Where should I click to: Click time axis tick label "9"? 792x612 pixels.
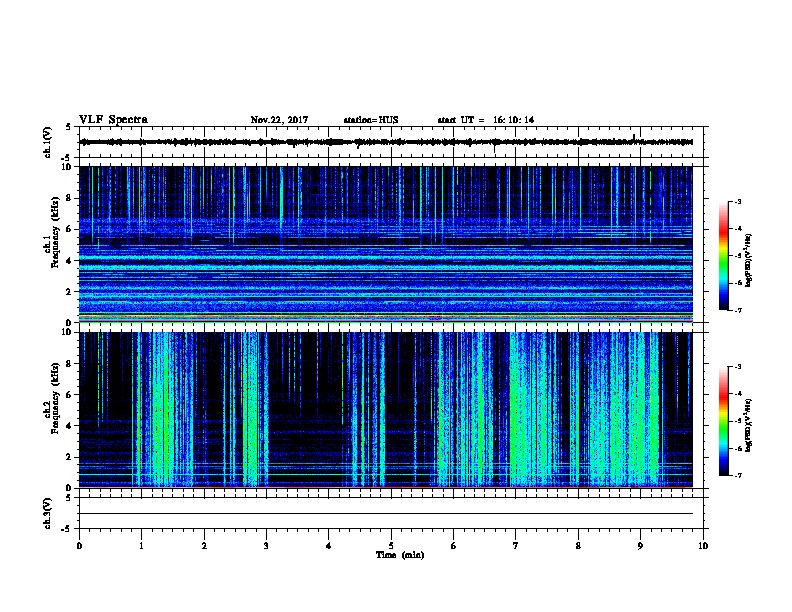pos(640,545)
